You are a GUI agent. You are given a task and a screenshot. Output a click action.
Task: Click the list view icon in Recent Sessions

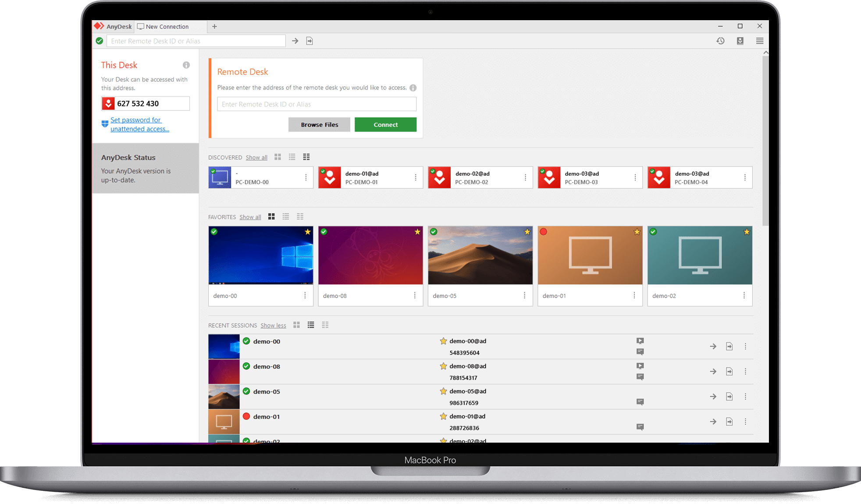coord(311,325)
